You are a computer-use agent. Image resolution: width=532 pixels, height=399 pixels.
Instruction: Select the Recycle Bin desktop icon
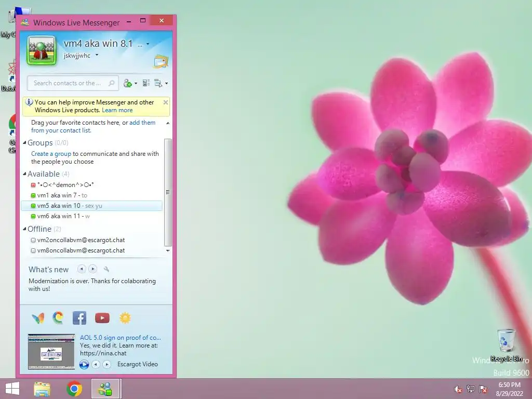tap(506, 345)
